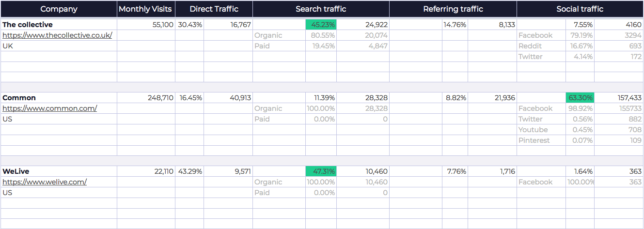Screen dimensions: 644x229
Task: Select the 1.64% social traffic cell
Action: click(580, 171)
